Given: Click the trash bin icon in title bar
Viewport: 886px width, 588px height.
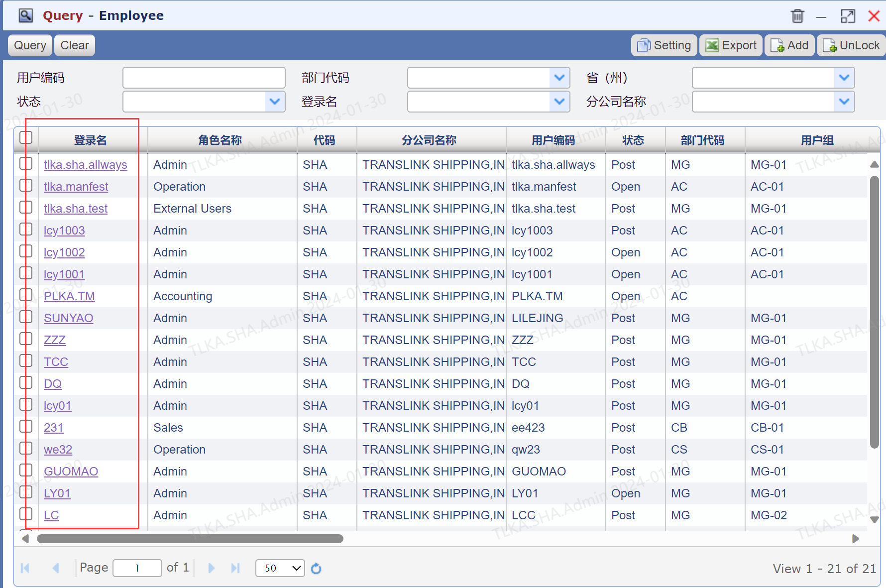Looking at the screenshot, I should (x=797, y=16).
